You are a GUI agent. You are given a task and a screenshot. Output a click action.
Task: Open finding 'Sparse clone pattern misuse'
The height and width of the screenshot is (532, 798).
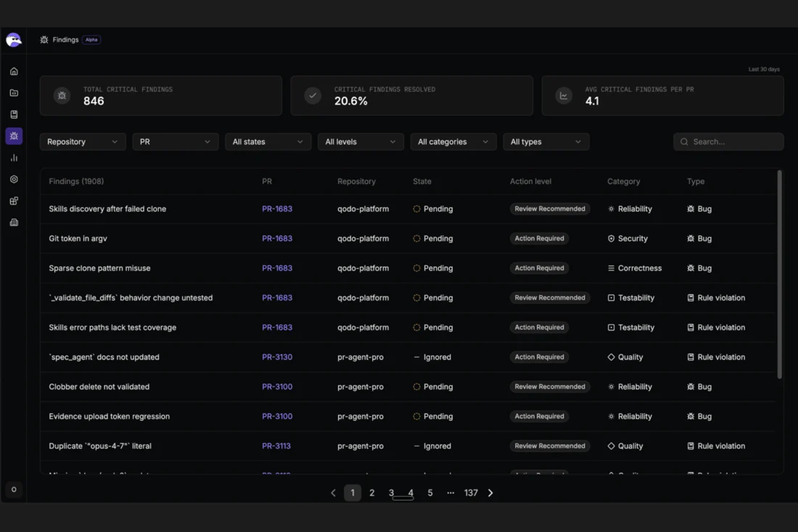[100, 268]
